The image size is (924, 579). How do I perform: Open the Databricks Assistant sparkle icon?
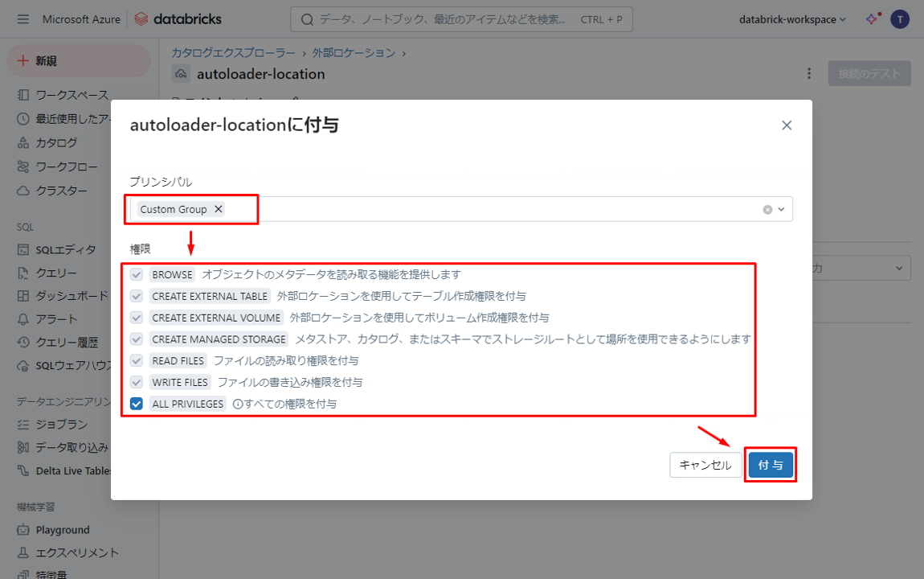[x=873, y=18]
